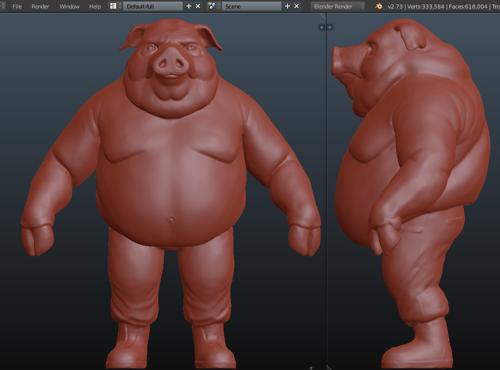Delete the current scene with the X icon
500x370 pixels.
click(296, 6)
